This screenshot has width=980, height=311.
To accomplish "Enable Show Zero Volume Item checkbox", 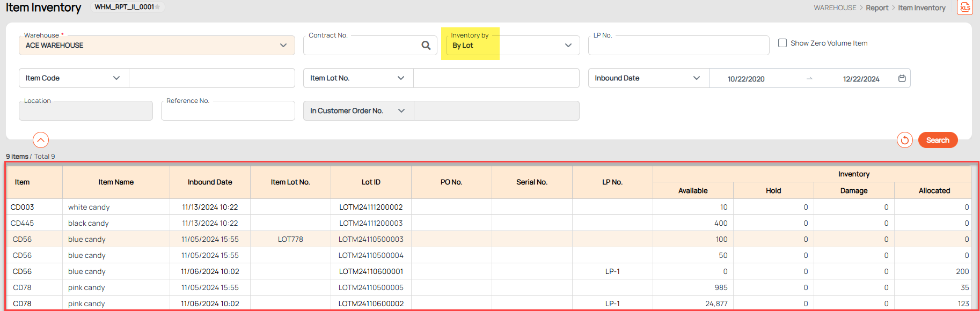I will 782,43.
